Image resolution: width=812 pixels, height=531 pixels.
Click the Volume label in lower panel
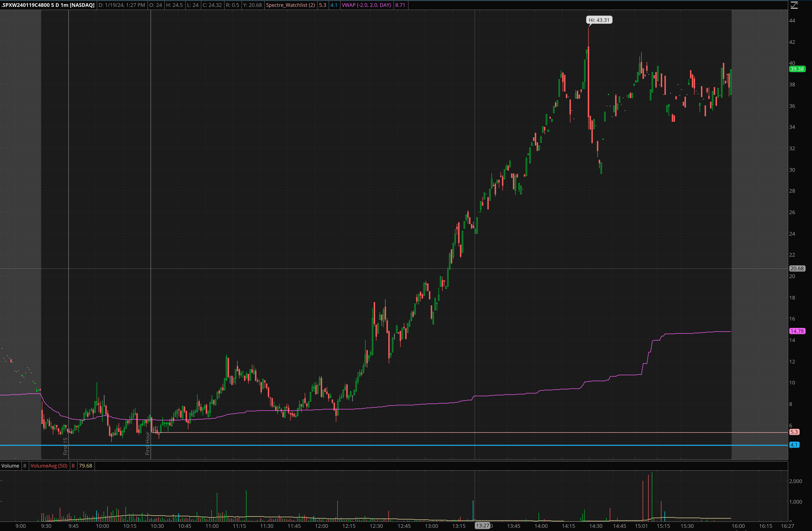[x=10, y=466]
